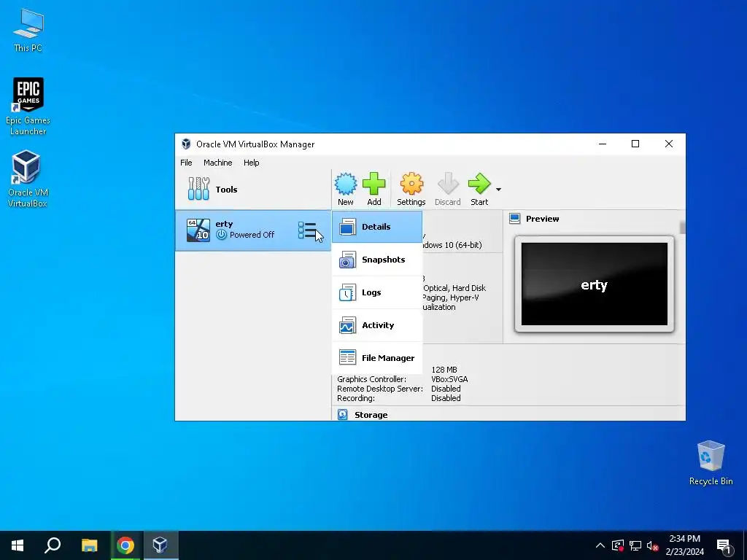Open the notification center icon
This screenshot has height=560, width=747.
tap(724, 546)
